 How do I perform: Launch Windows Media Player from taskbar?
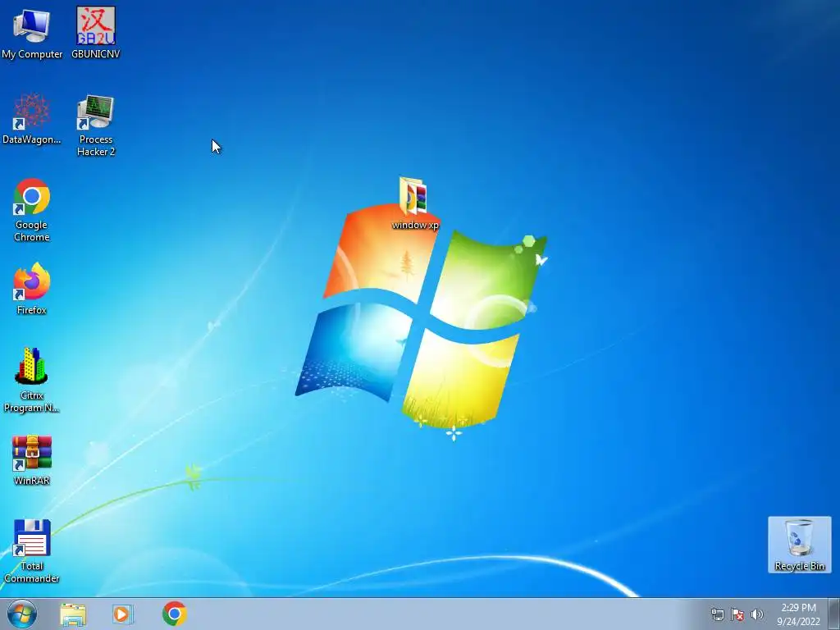[x=123, y=614]
